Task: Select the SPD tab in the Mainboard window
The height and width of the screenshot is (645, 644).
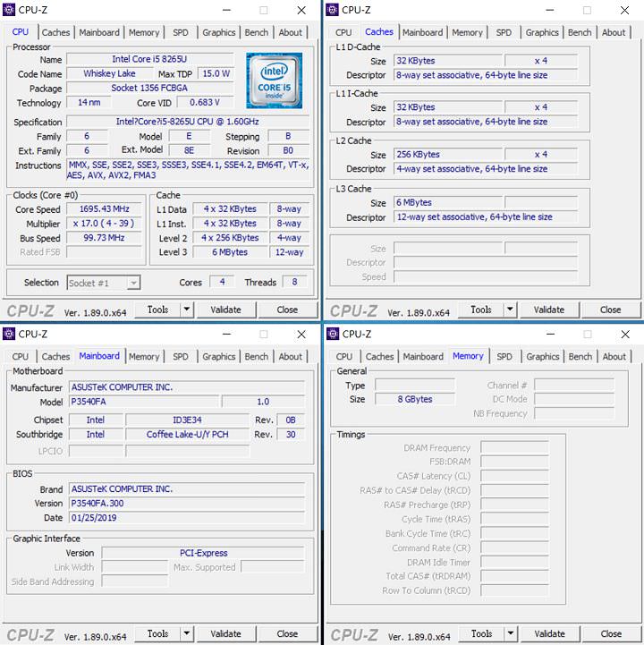Action: (x=181, y=357)
